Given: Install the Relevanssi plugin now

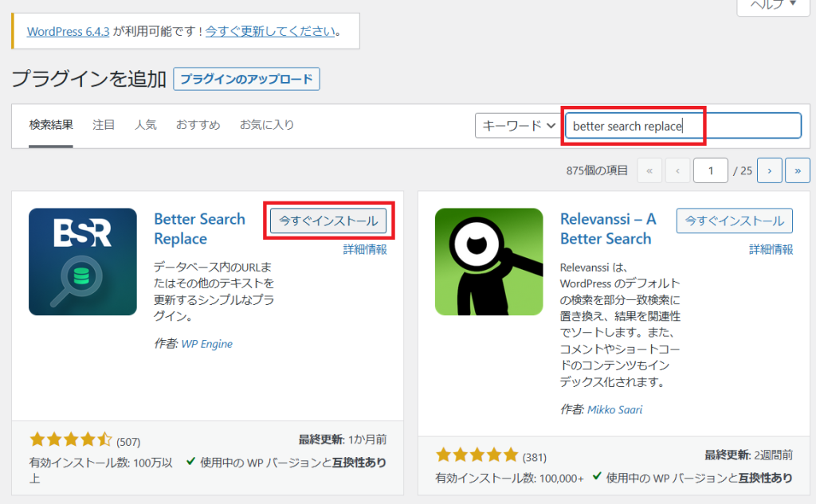Looking at the screenshot, I should [734, 221].
